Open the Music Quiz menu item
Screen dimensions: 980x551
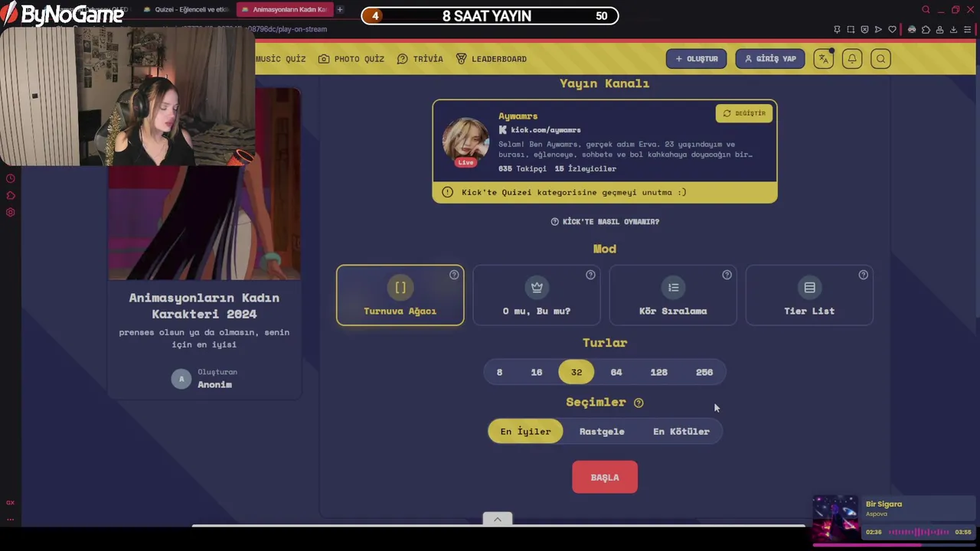280,59
